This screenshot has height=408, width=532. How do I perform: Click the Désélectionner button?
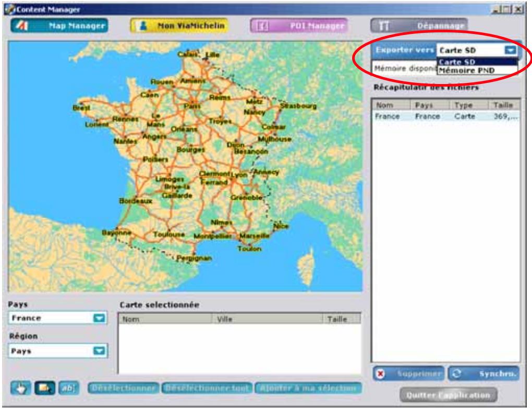click(x=124, y=388)
